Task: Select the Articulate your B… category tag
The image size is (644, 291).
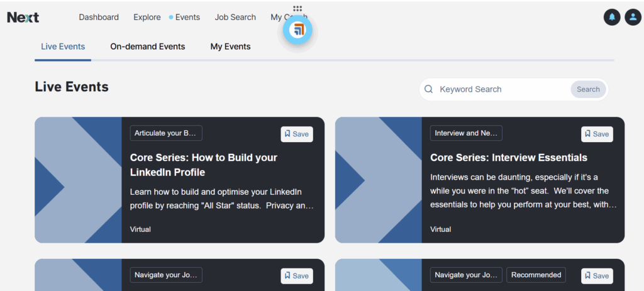Action: coord(166,133)
